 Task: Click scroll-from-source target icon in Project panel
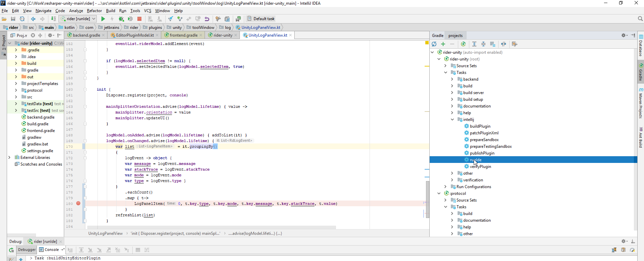[33, 35]
